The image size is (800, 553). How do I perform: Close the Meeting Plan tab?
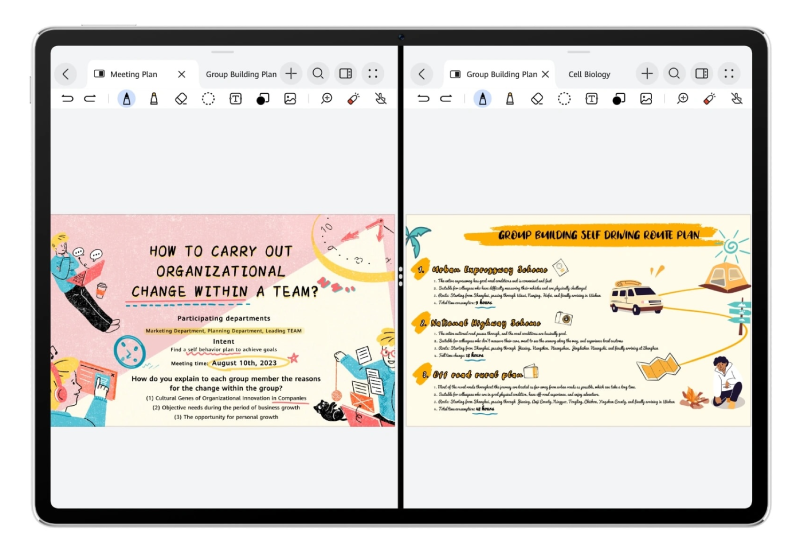click(181, 74)
